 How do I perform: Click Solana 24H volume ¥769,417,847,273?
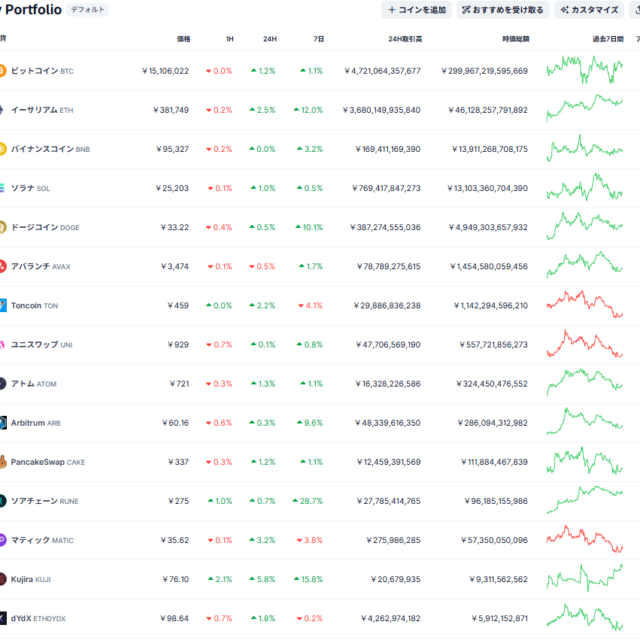click(x=386, y=188)
